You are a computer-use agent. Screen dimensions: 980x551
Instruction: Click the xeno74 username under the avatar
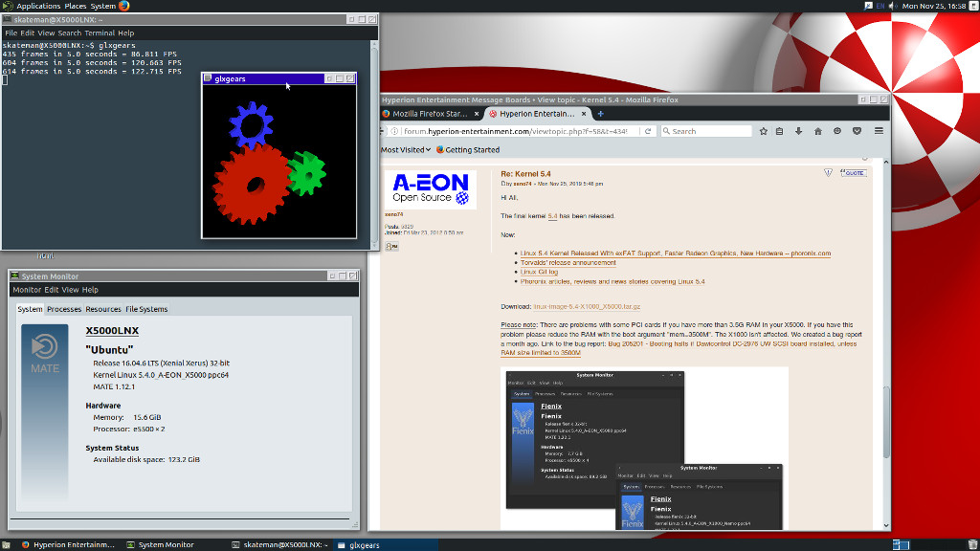coord(393,214)
